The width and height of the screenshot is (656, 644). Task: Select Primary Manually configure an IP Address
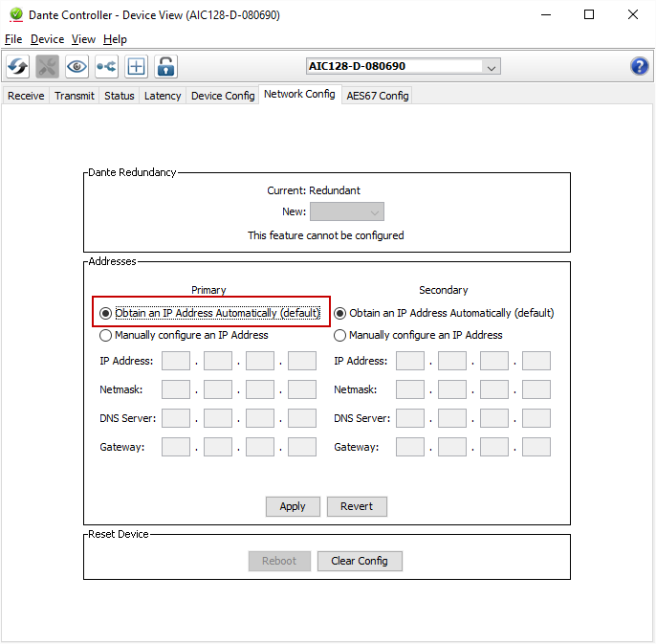click(106, 336)
